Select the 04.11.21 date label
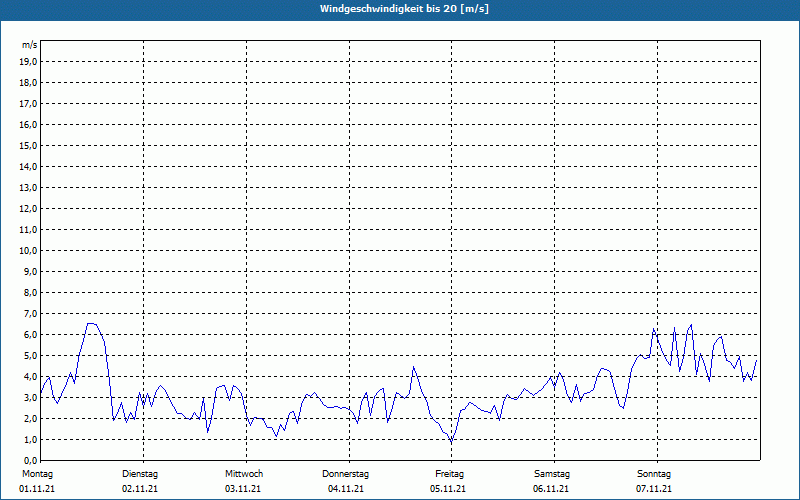800x500 pixels. coord(346,489)
